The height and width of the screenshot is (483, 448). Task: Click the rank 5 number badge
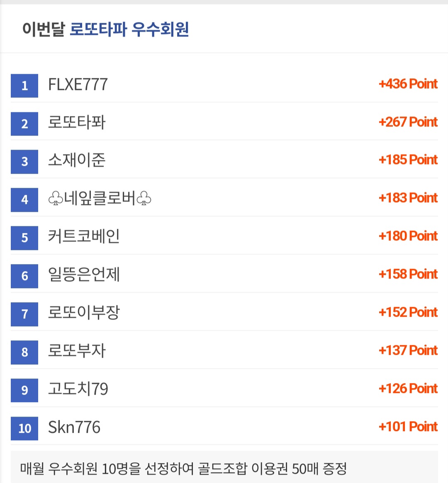coord(24,238)
